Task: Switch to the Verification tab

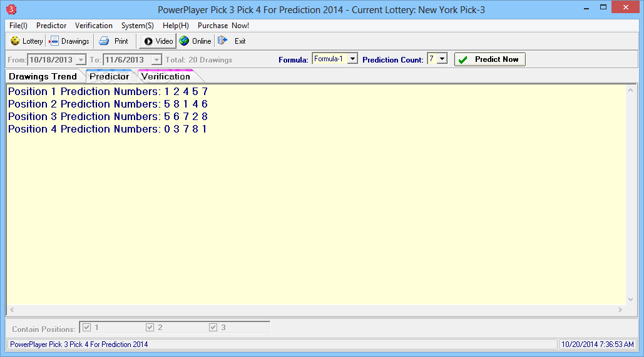Action: point(166,76)
